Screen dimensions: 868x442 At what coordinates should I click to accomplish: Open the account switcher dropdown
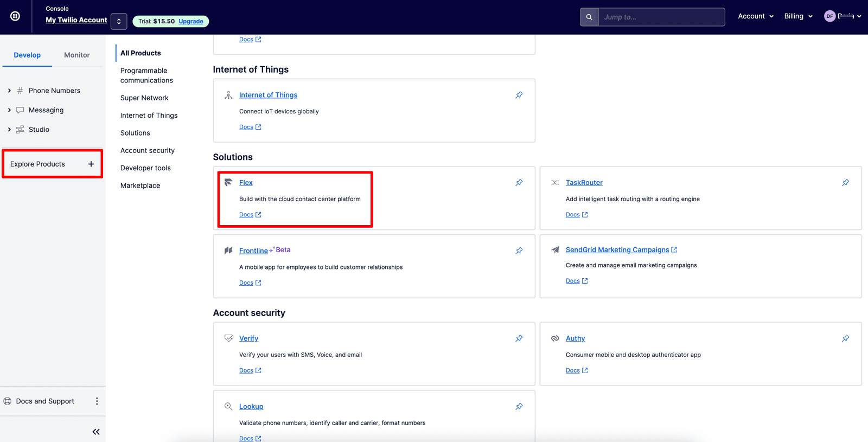tap(119, 21)
